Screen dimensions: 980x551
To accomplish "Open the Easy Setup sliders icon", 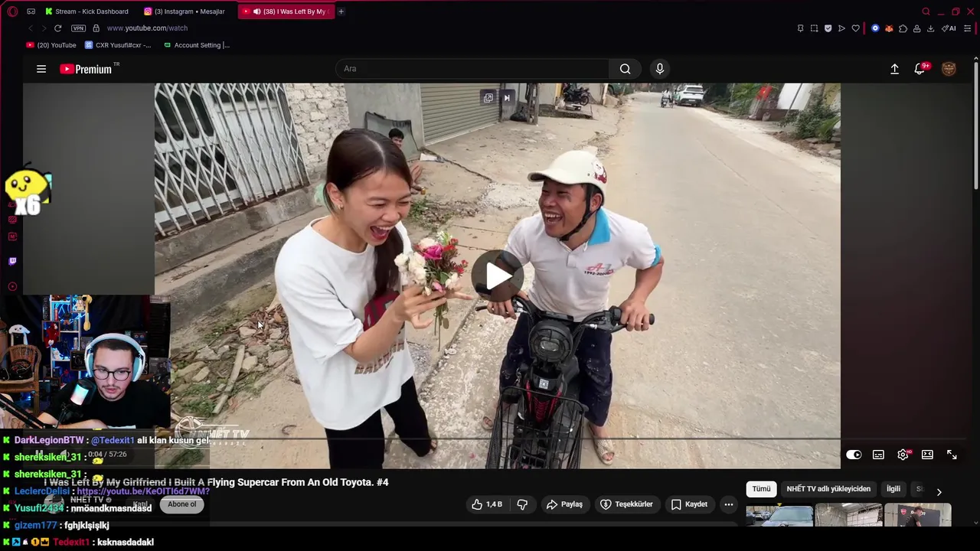I will (968, 28).
